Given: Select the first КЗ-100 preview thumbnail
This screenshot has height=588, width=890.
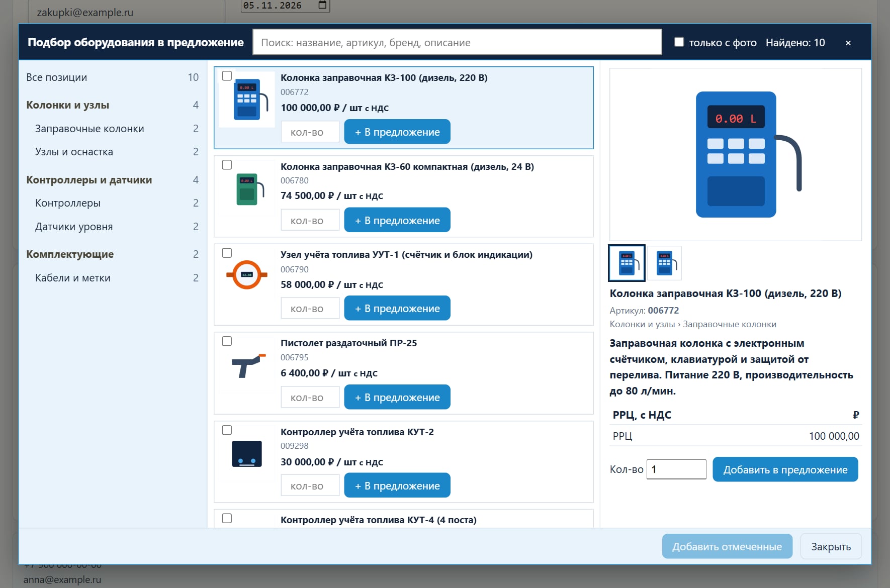Looking at the screenshot, I should [x=627, y=263].
